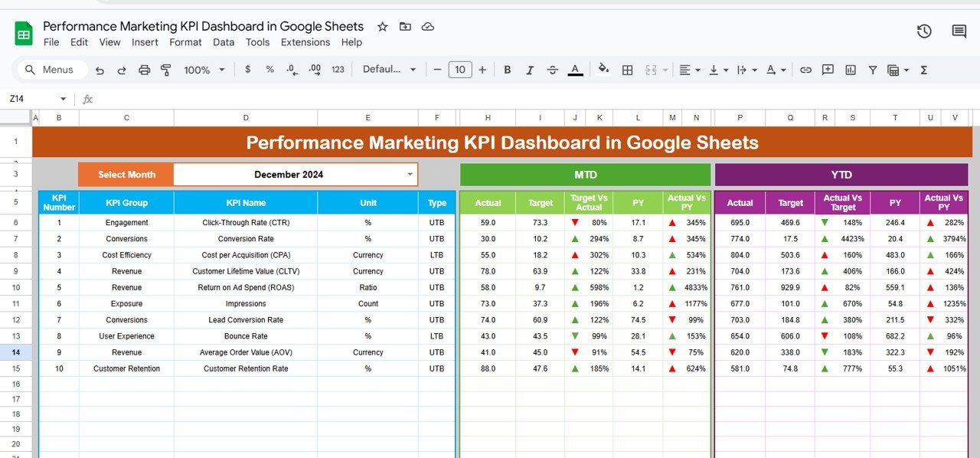Decrease decimal places
Viewport: 980px width, 458px height.
pyautogui.click(x=292, y=70)
